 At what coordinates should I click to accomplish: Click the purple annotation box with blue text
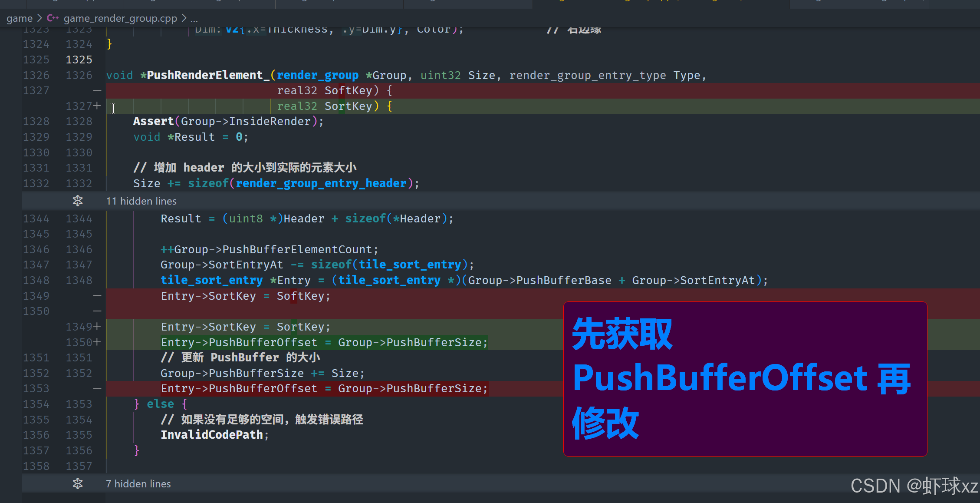coord(745,379)
